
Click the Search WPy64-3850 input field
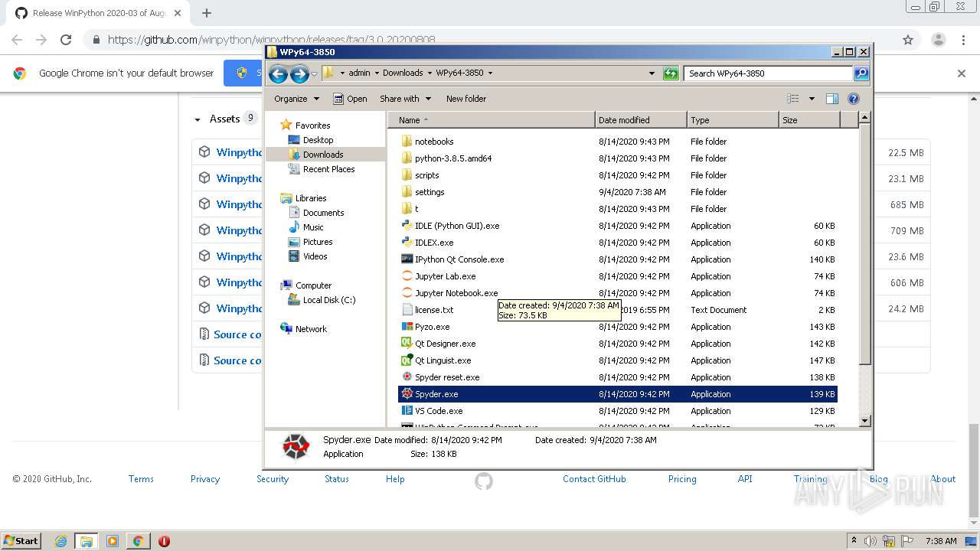coord(768,73)
